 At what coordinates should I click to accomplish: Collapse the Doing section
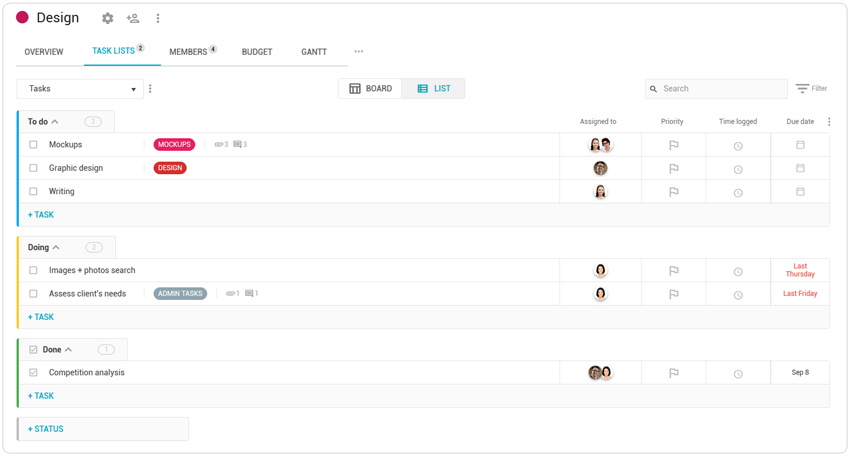coord(56,248)
